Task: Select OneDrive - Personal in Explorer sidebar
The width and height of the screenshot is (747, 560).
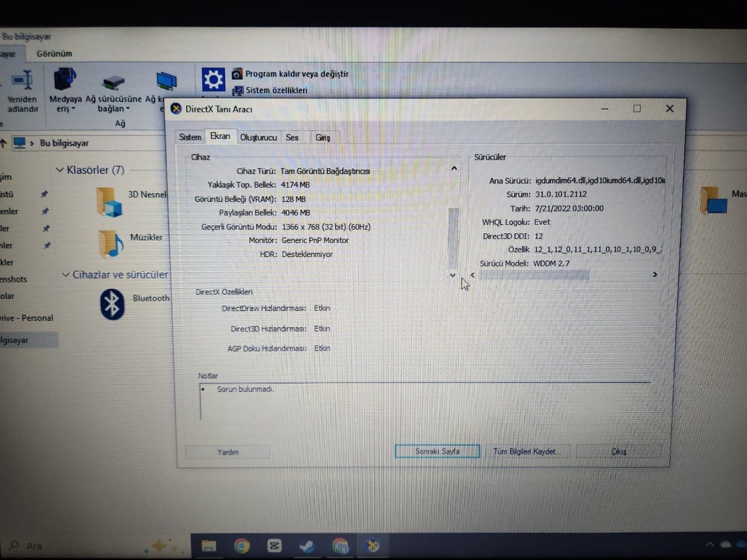Action: coord(26,318)
